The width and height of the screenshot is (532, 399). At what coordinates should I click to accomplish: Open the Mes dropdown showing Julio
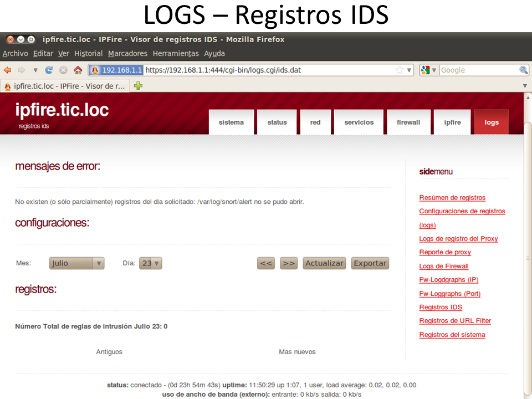pyautogui.click(x=76, y=263)
